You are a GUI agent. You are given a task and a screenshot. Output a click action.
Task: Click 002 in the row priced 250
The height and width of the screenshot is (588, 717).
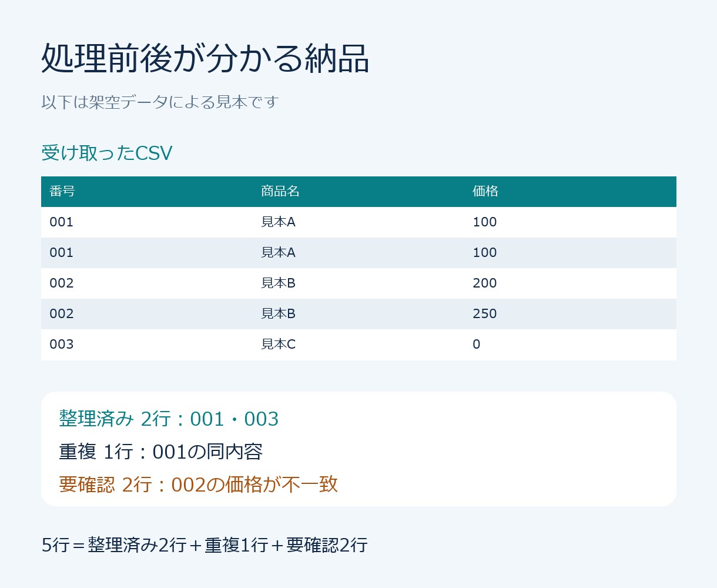(62, 314)
